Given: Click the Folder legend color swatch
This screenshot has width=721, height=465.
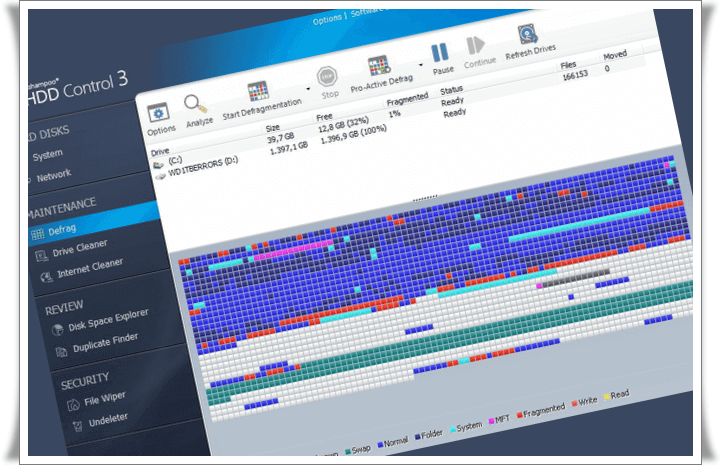Looking at the screenshot, I should tap(418, 436).
